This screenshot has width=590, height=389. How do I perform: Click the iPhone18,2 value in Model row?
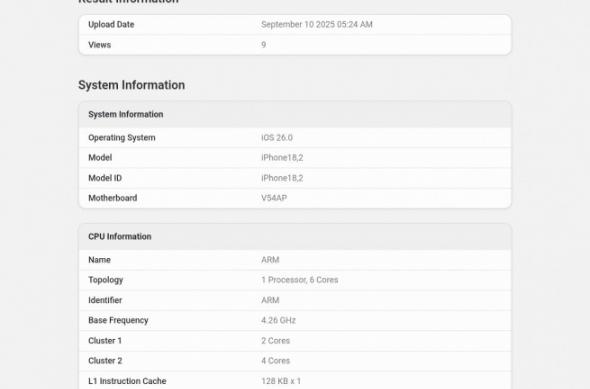[x=282, y=158]
